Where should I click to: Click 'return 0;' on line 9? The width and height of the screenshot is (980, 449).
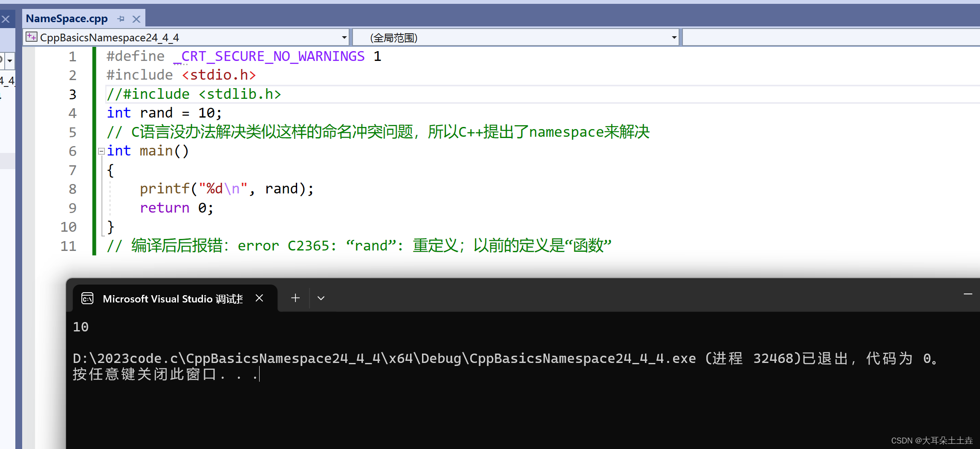[176, 208]
